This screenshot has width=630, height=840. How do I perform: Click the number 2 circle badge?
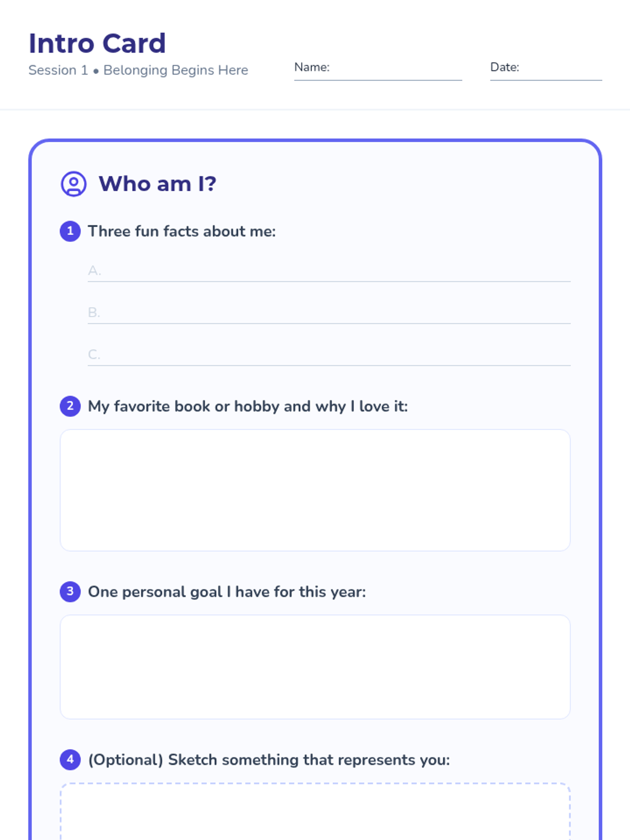(x=70, y=406)
